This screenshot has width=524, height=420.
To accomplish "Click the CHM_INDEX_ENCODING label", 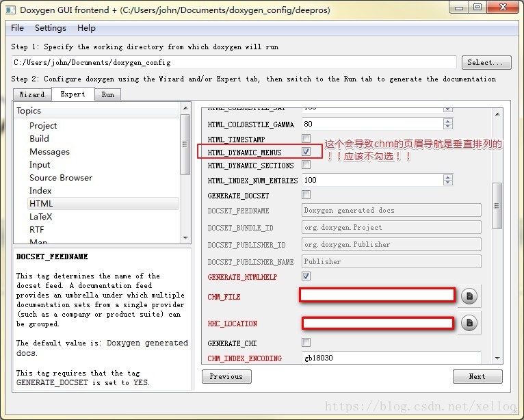I will (x=245, y=358).
